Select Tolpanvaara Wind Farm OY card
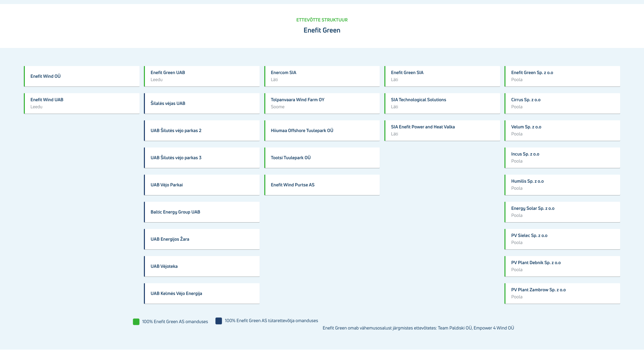This screenshot has height=362, width=644. click(x=322, y=104)
